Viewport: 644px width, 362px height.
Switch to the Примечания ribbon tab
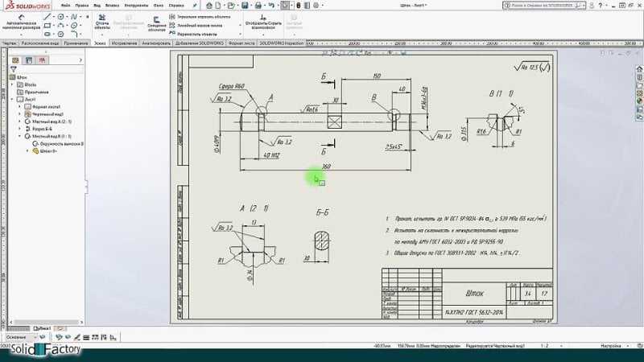coord(74,43)
